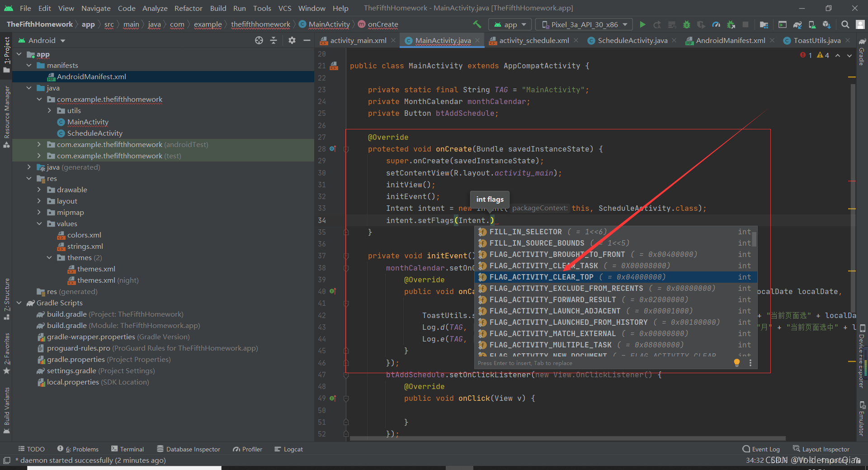The width and height of the screenshot is (868, 470).
Task: Click the Stop square icon
Action: (745, 24)
